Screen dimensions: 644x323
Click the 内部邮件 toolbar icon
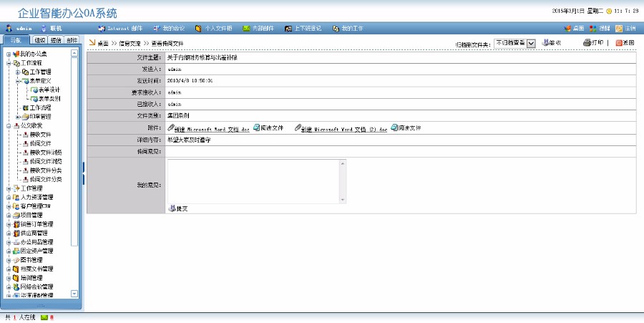pos(258,29)
